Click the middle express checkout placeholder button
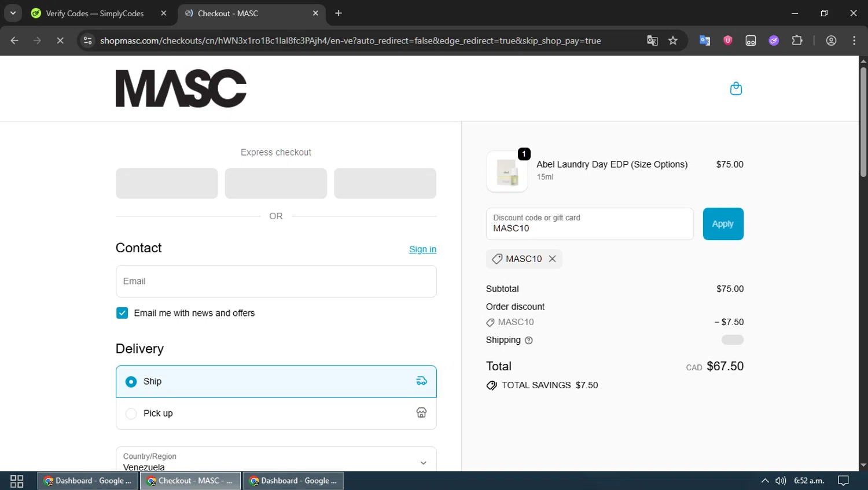 point(276,183)
